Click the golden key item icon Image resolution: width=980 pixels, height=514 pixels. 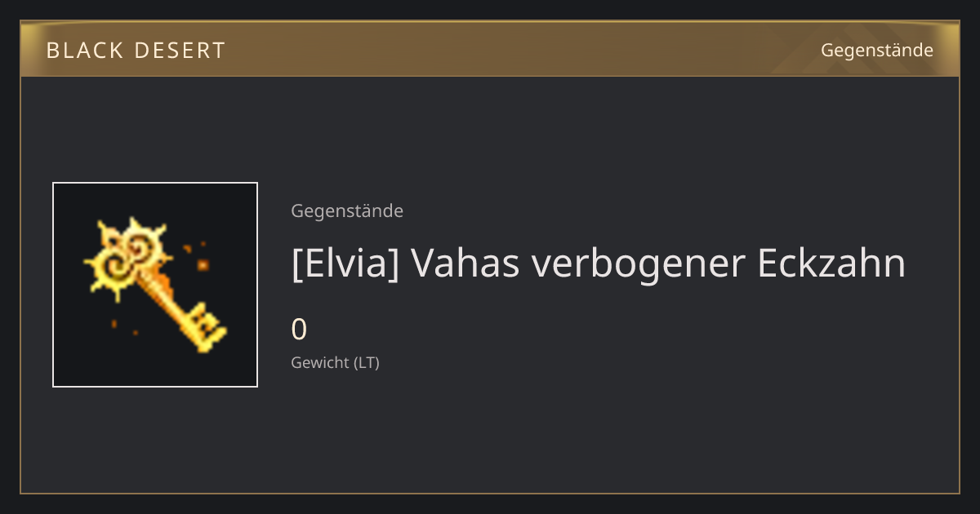155,285
